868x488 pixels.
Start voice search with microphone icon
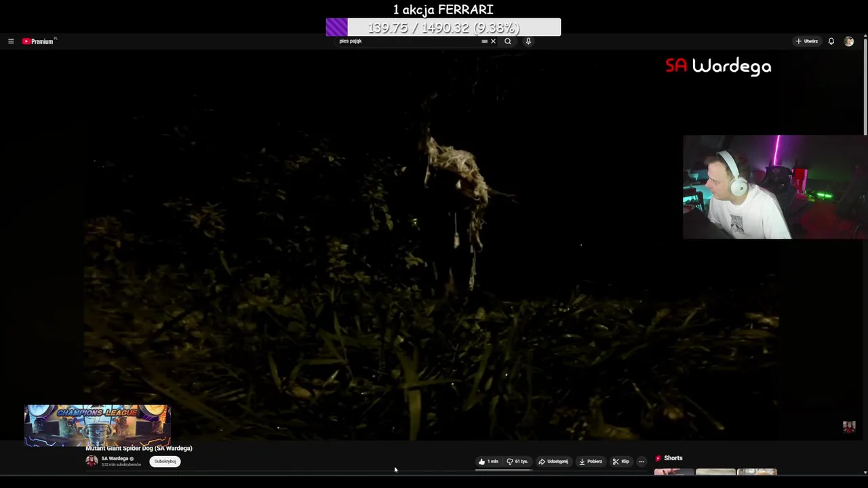point(528,41)
